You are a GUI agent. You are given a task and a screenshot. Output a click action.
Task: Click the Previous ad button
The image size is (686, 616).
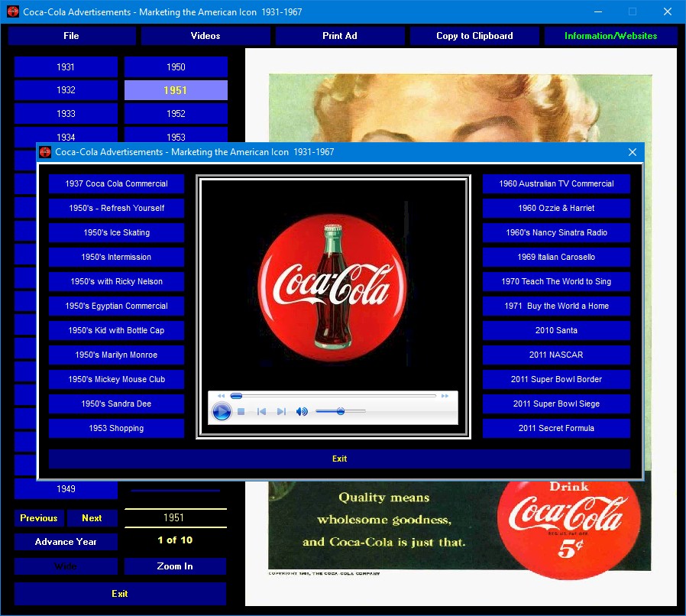39,518
